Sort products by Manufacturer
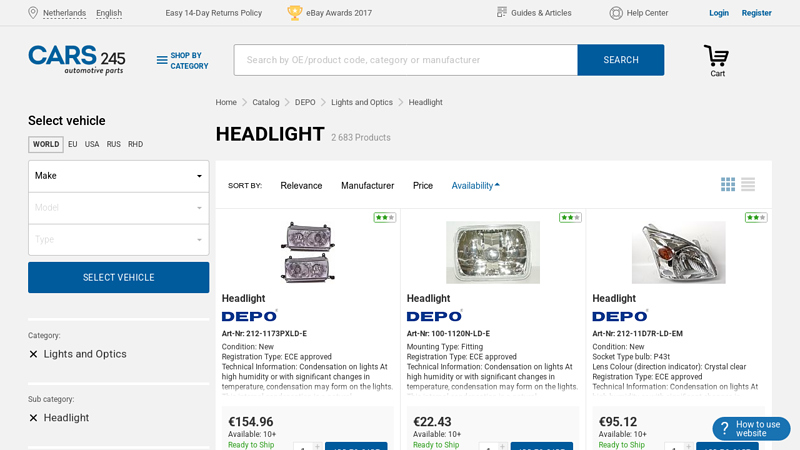 (367, 186)
